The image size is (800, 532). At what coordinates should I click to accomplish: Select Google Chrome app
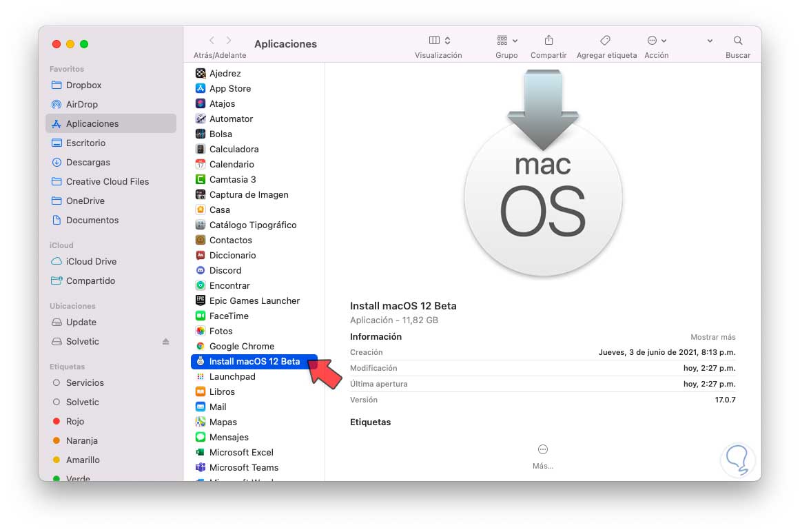(x=254, y=347)
